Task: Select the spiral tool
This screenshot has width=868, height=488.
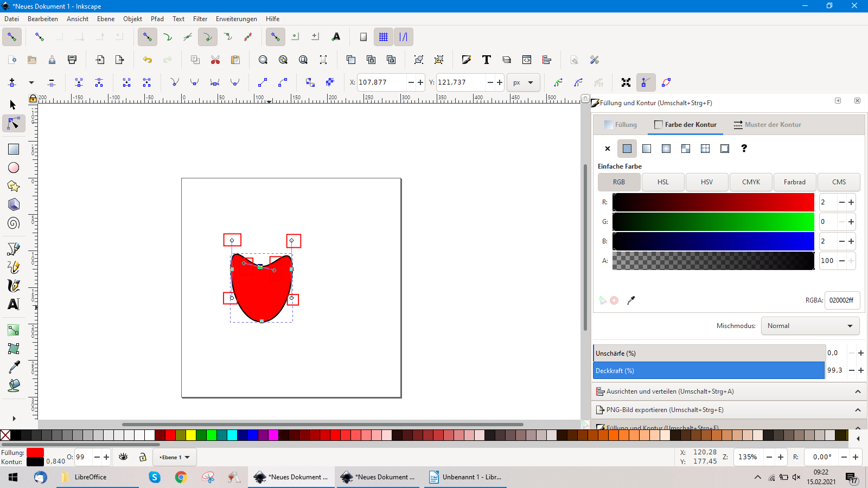Action: pos(14,223)
